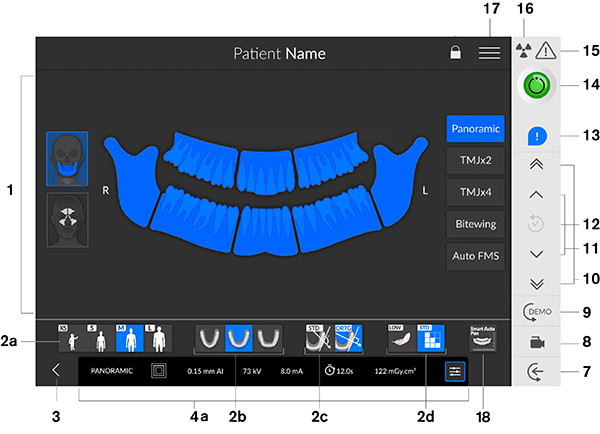The image size is (600, 434).
Task: Click the PANORAMIC label in the parameter bar
Action: pyautogui.click(x=112, y=370)
